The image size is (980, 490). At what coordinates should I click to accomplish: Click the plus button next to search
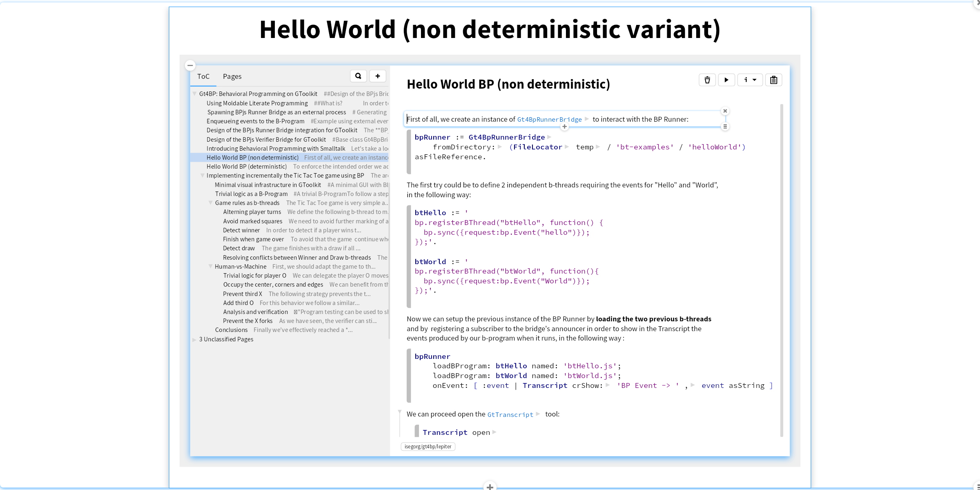click(x=378, y=76)
